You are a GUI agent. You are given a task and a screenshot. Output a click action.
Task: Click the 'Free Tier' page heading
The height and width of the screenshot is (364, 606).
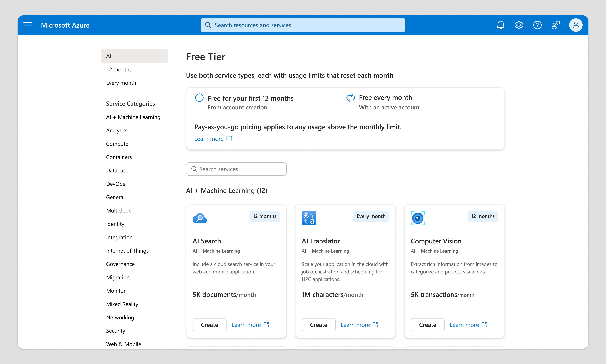[206, 57]
